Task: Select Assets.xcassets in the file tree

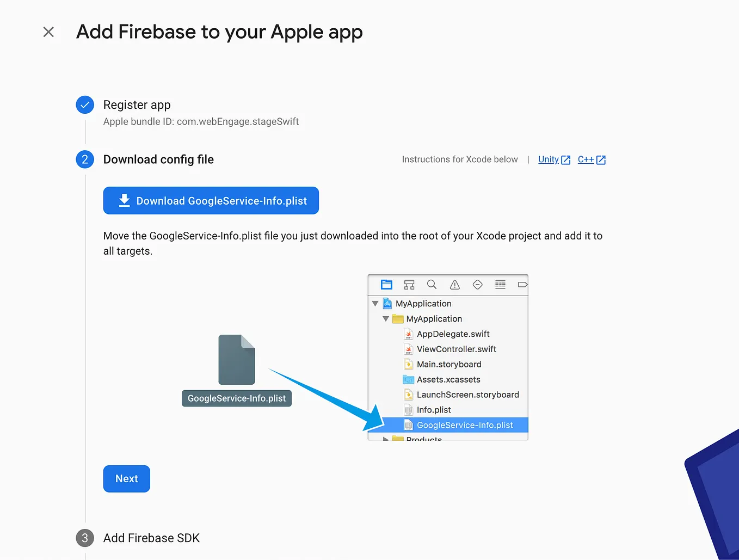Action: (448, 380)
